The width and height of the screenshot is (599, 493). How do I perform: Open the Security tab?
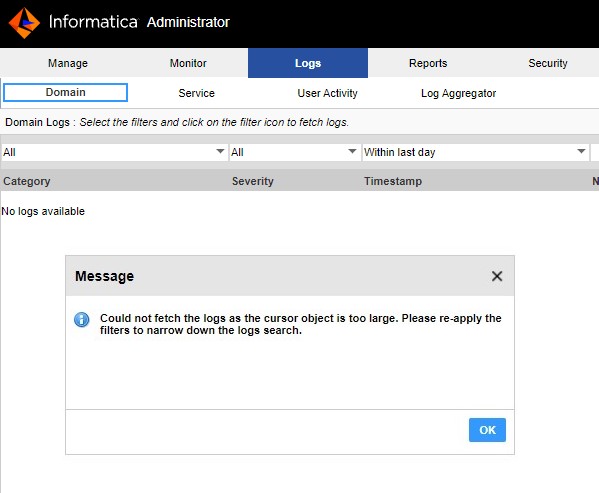[548, 63]
